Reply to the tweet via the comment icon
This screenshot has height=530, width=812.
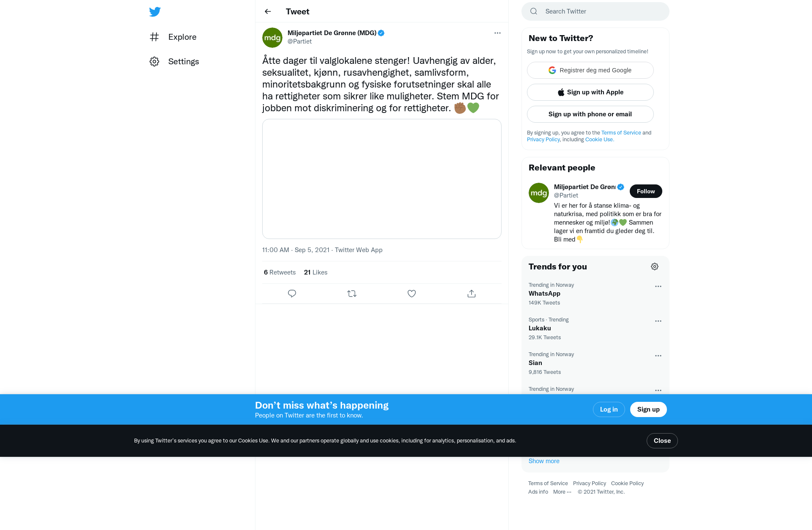tap(292, 294)
